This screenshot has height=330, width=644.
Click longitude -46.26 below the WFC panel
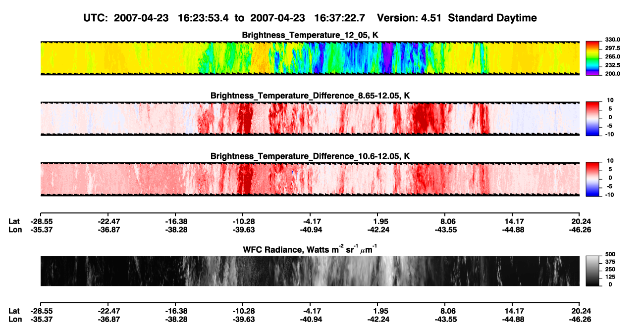580,320
